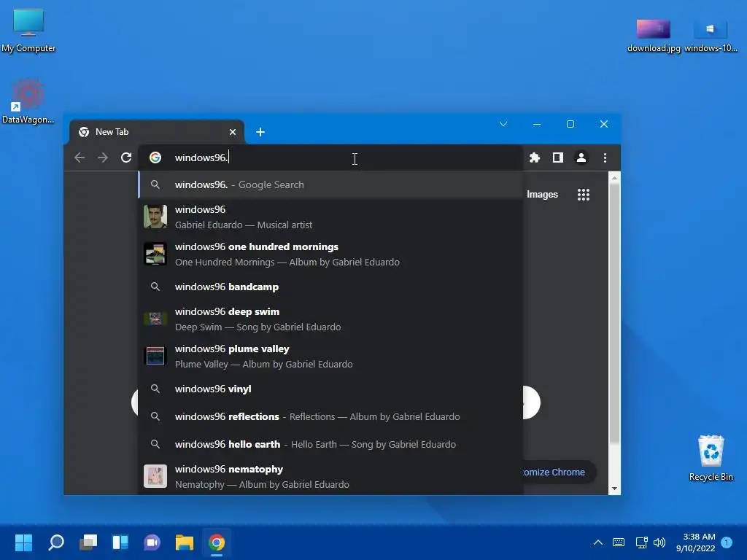Viewport: 747px width, 560px height.
Task: Choose 'windows96 plume valley' suggestion
Action: (330, 356)
